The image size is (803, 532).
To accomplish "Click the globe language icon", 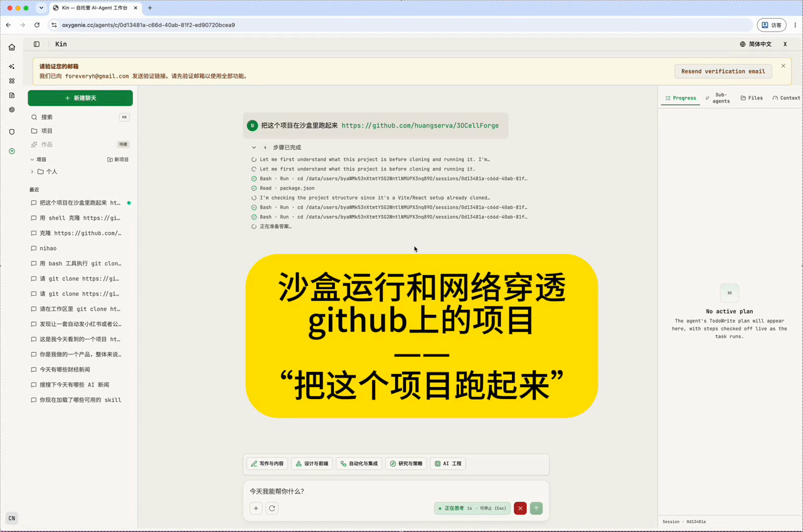I will [x=743, y=45].
